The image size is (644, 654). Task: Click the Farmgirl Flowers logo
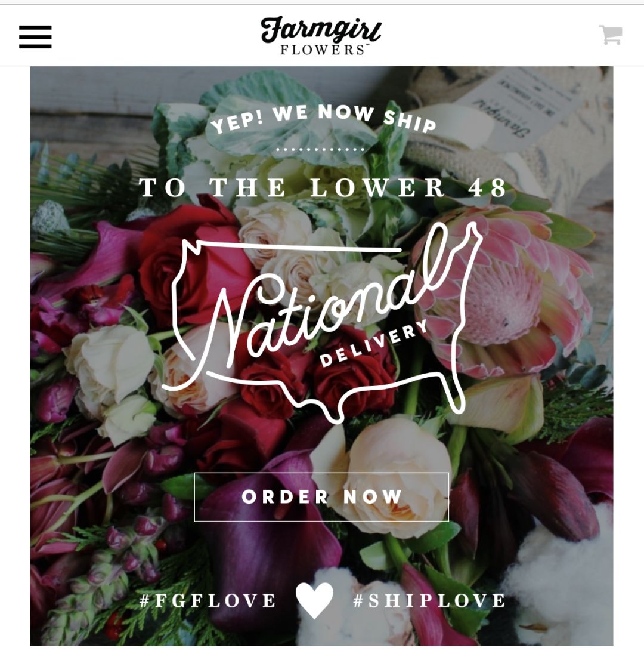tap(321, 35)
